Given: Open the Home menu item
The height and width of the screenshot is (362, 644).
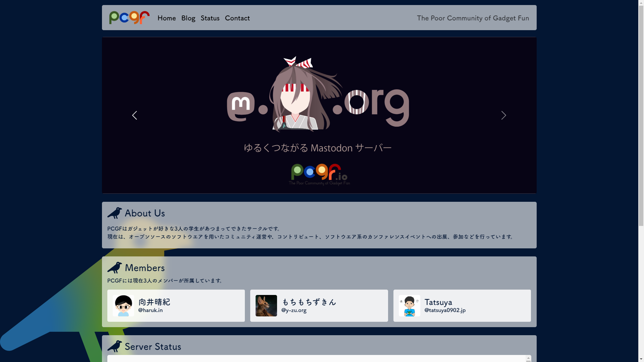Looking at the screenshot, I should click(167, 18).
